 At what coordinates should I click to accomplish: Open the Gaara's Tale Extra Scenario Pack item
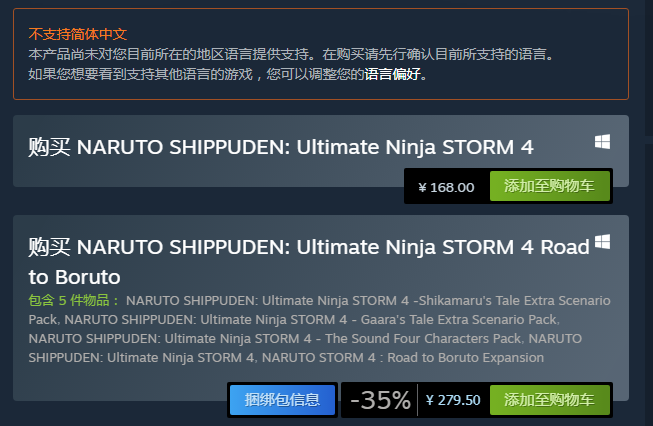(312, 319)
